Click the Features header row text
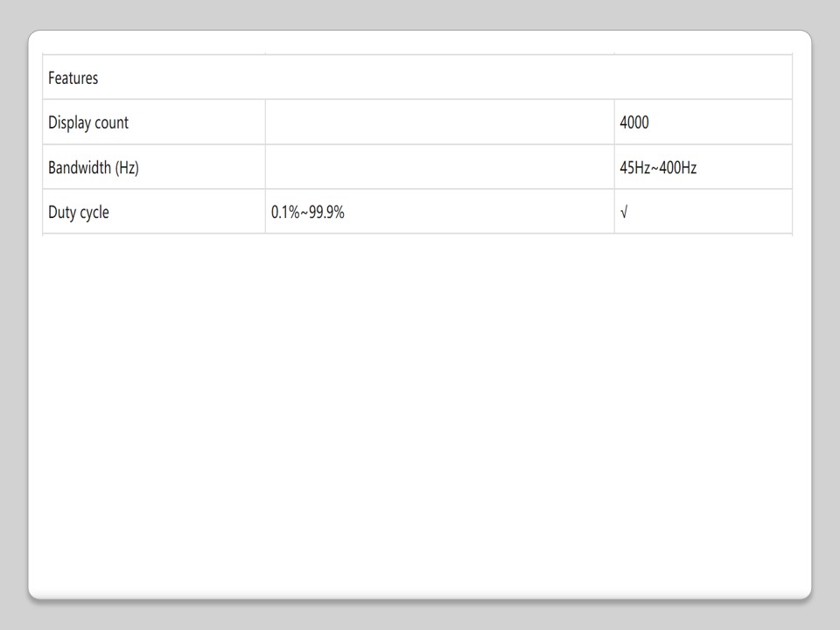The image size is (840, 630). click(x=73, y=79)
